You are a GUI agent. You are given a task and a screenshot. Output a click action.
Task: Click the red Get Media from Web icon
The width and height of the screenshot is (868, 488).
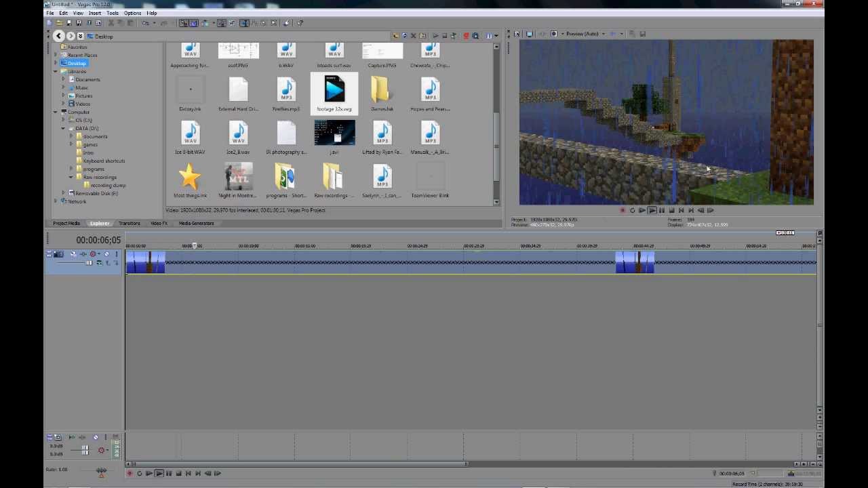coord(466,35)
